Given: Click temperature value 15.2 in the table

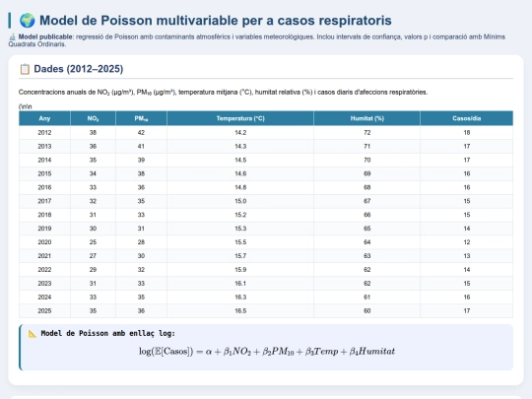Looking at the screenshot, I should coord(240,215).
